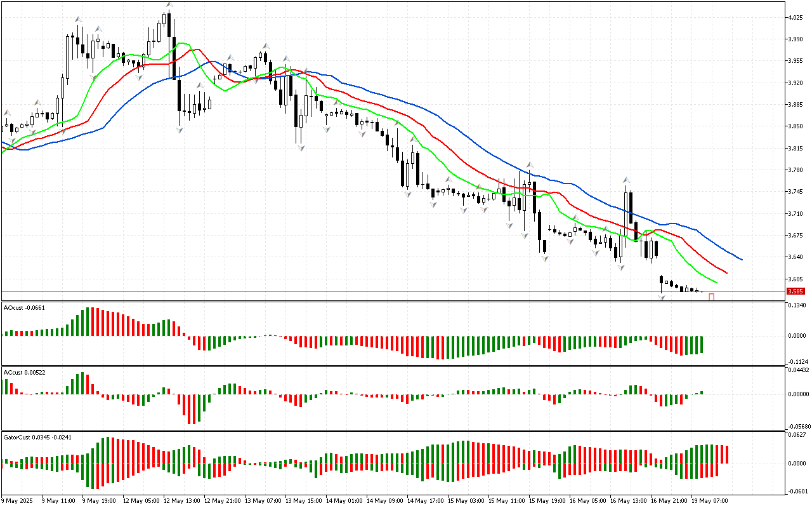
Task: Click the 0.0627 value on the GatorCust scale
Action: 797,435
